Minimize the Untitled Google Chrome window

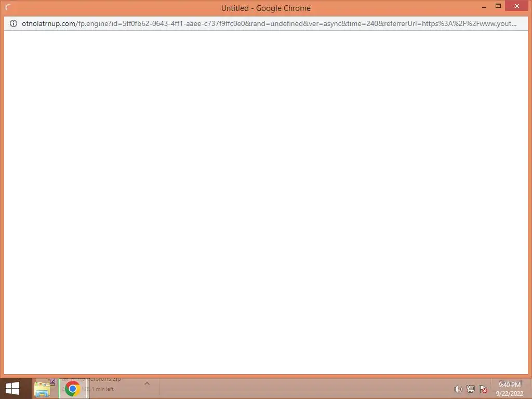[484, 6]
